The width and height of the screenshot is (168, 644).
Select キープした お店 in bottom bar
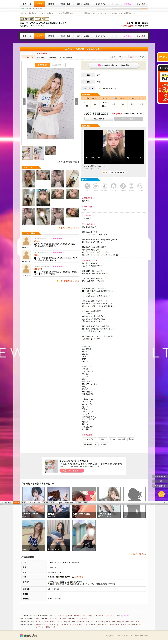(52, 503)
